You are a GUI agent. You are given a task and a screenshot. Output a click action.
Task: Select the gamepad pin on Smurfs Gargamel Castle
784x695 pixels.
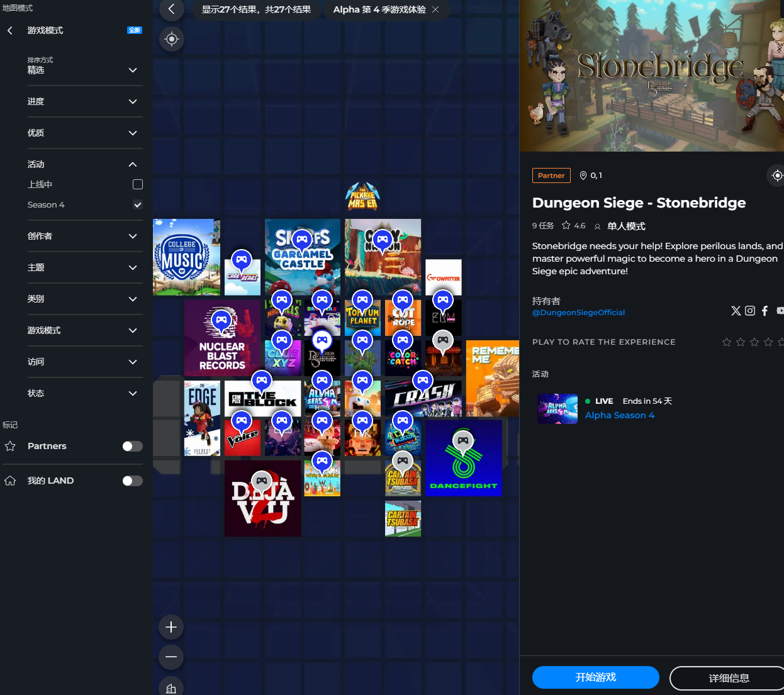[x=302, y=241]
